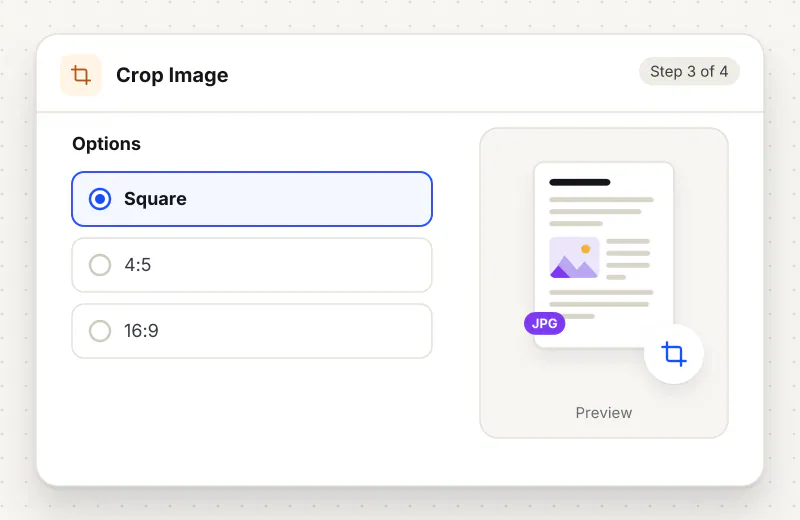
Task: Click the orange crop icon in header
Action: click(81, 75)
